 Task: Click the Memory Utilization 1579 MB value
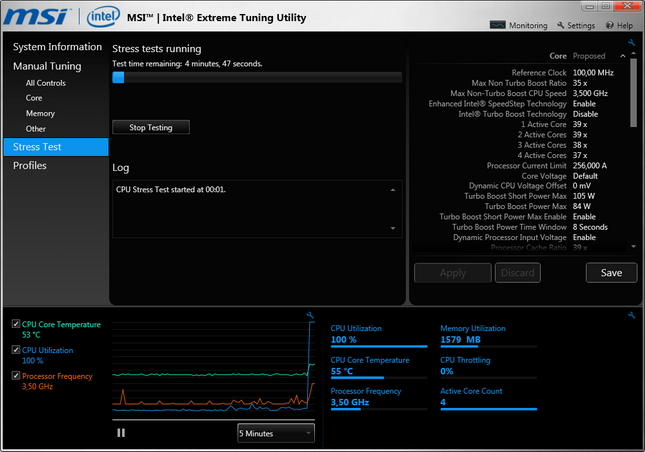click(x=460, y=340)
